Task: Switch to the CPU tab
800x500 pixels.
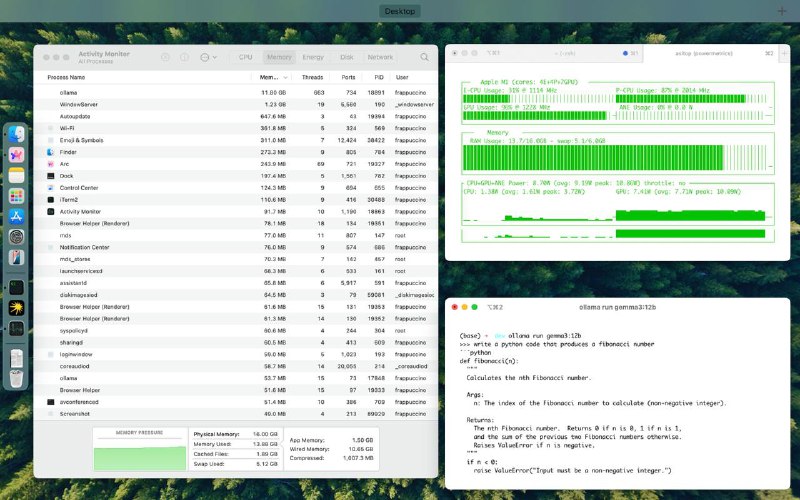Action: 245,57
